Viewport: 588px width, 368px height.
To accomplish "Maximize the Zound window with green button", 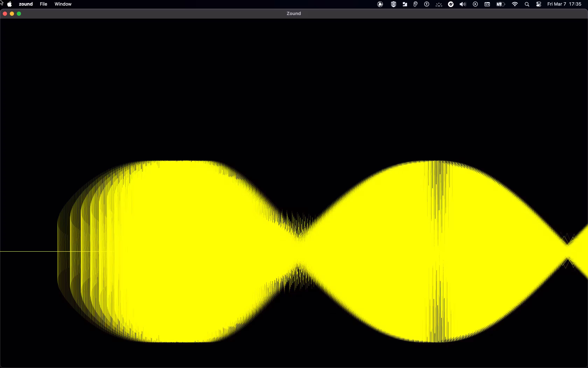I will point(19,14).
